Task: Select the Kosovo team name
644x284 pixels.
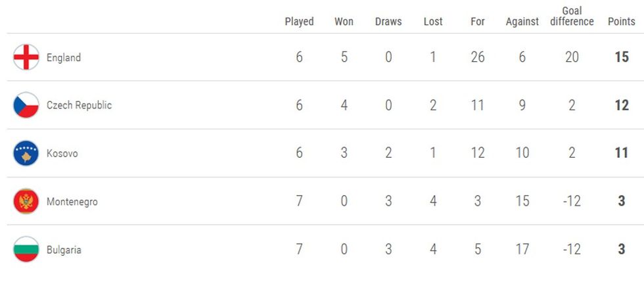Action: 62,153
